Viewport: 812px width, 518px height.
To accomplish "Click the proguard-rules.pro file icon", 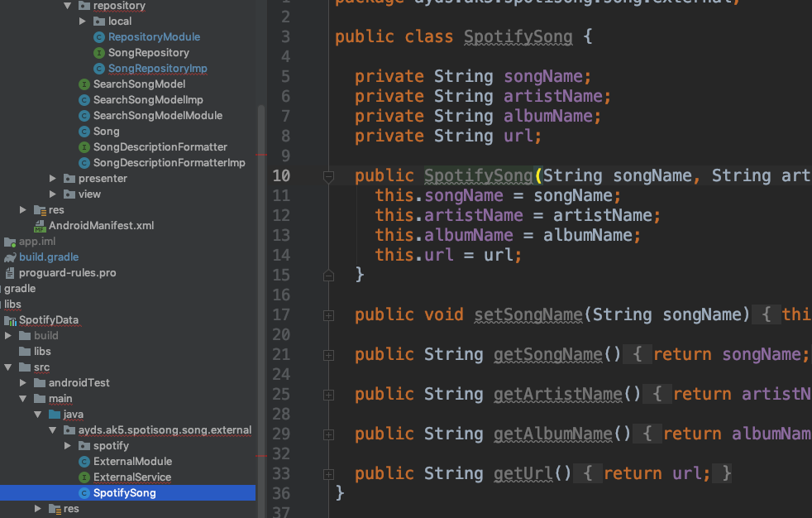I will 10,273.
